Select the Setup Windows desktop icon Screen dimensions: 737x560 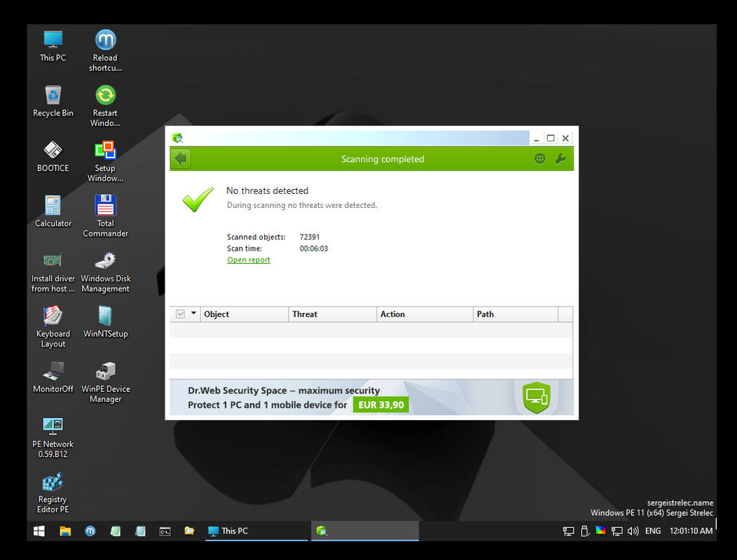[105, 161]
